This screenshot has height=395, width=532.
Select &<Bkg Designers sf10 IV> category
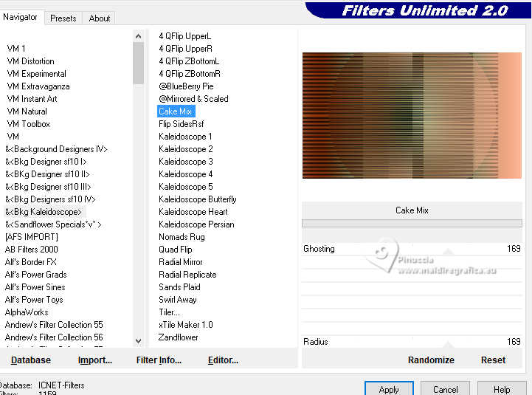(50, 199)
